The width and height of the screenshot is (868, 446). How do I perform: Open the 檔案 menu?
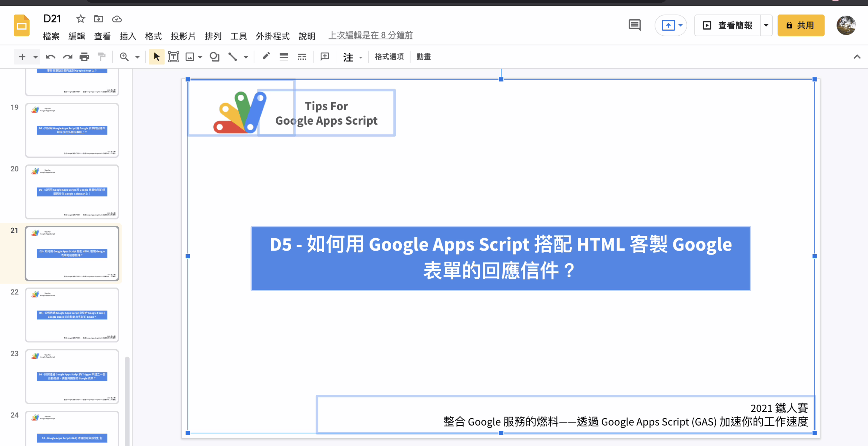coord(51,36)
